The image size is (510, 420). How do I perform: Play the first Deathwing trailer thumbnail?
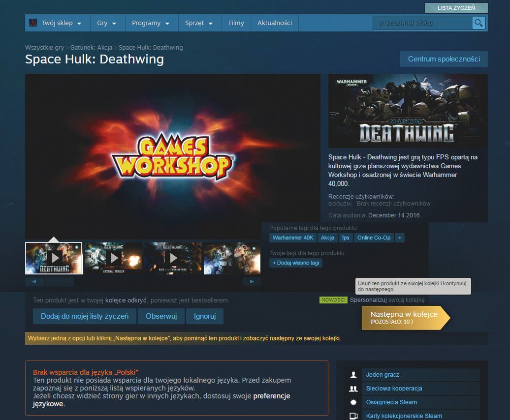[x=54, y=258]
